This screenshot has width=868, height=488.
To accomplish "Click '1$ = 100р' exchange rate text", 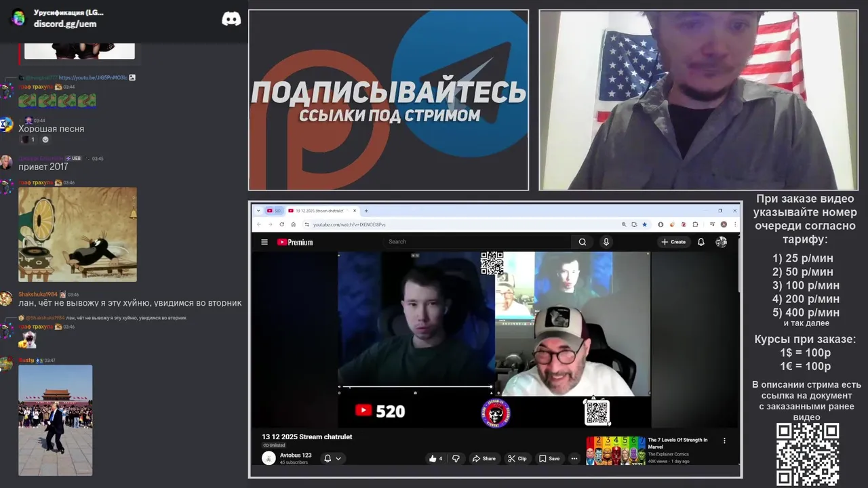I will [x=805, y=352].
